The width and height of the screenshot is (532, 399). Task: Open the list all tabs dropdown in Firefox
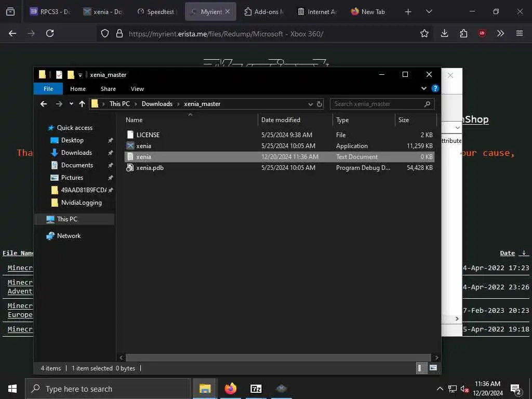(429, 12)
